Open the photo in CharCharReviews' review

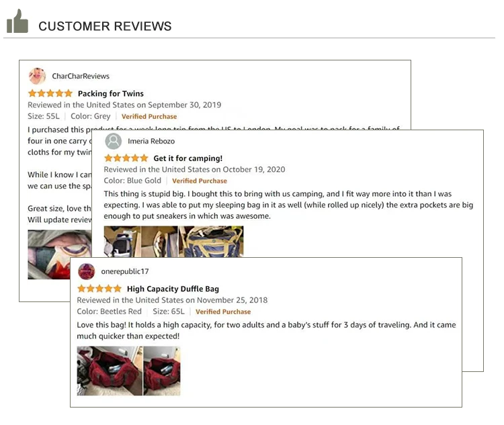(x=59, y=254)
